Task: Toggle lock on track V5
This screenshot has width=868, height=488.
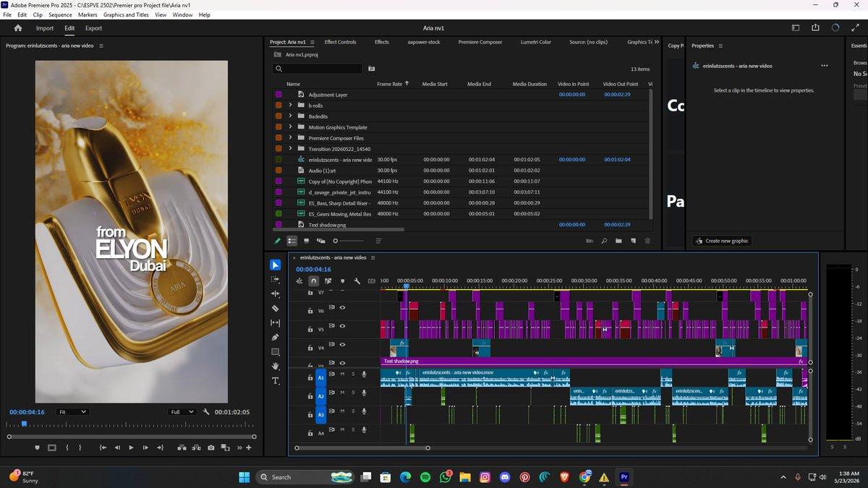Action: 310,329
